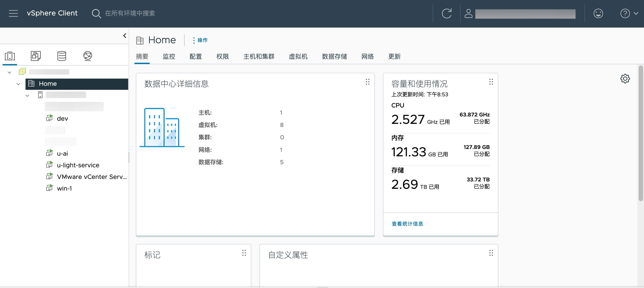Viewport: 644px width, 288px height.
Task: Open the hamburger main menu
Action: pyautogui.click(x=13, y=13)
